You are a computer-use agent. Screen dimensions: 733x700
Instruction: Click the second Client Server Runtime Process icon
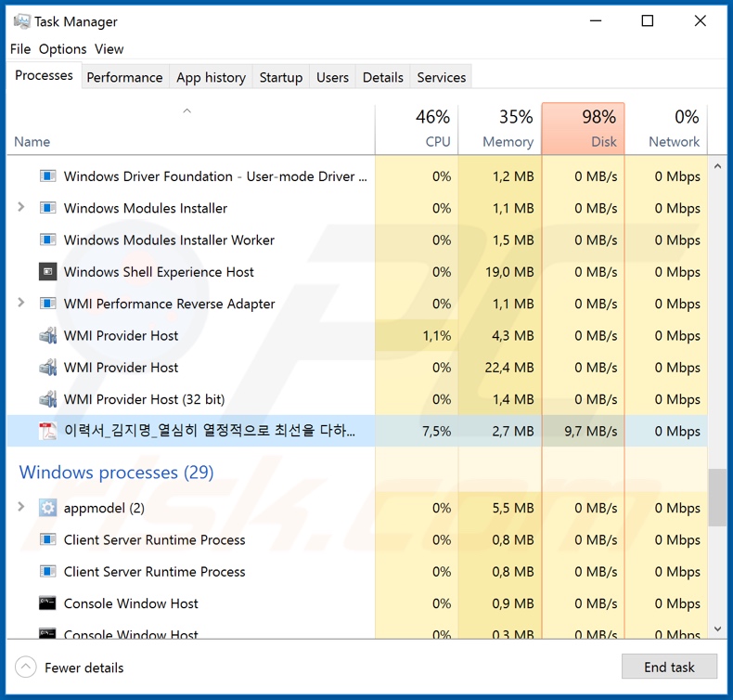click(x=47, y=571)
